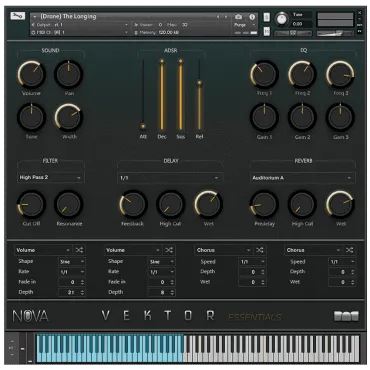Click the Reverb Wet knob
The width and height of the screenshot is (370, 370).
click(340, 204)
